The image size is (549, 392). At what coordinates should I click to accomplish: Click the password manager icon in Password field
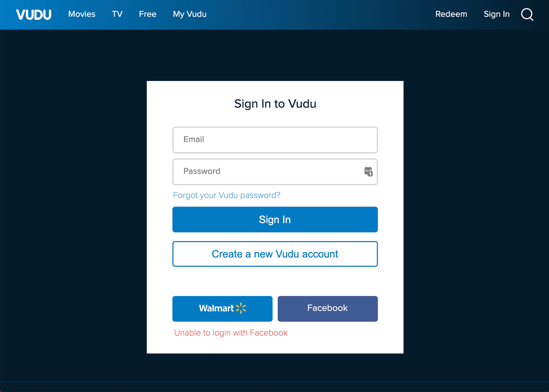368,172
